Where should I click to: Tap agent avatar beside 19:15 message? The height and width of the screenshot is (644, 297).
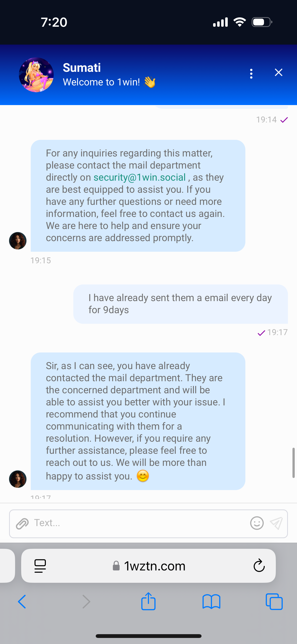[x=18, y=241]
